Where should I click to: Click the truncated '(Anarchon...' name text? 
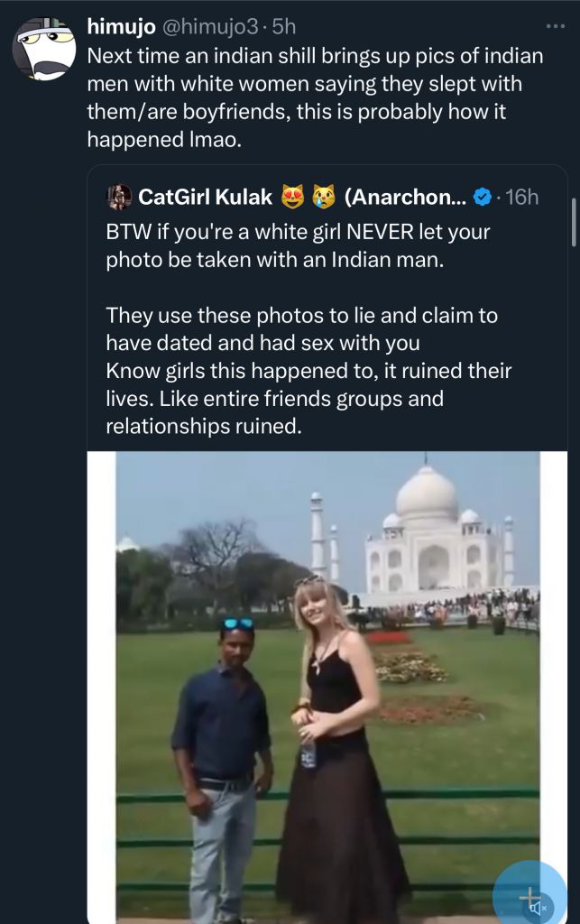pos(404,196)
